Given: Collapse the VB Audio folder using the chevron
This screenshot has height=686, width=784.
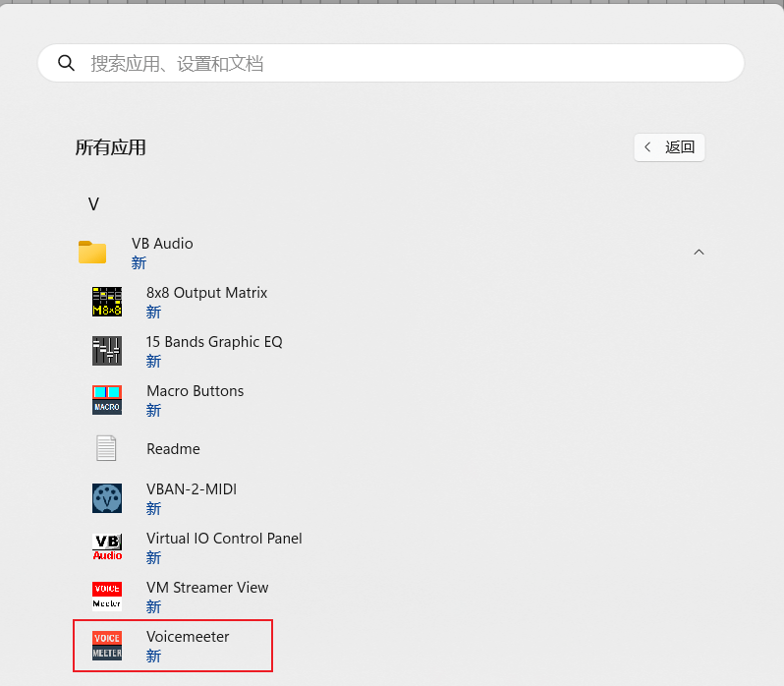Looking at the screenshot, I should pos(699,253).
